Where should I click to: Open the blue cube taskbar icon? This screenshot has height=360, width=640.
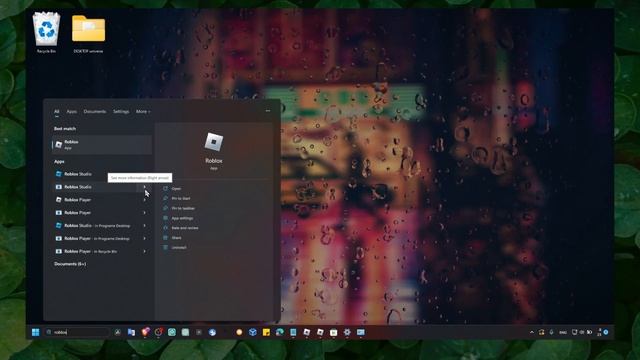click(253, 332)
